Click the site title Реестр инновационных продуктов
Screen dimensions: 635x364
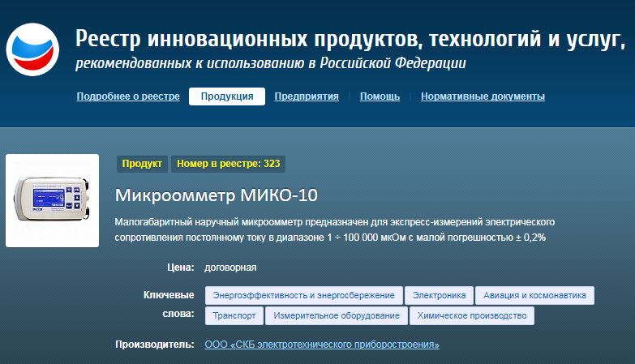point(350,40)
